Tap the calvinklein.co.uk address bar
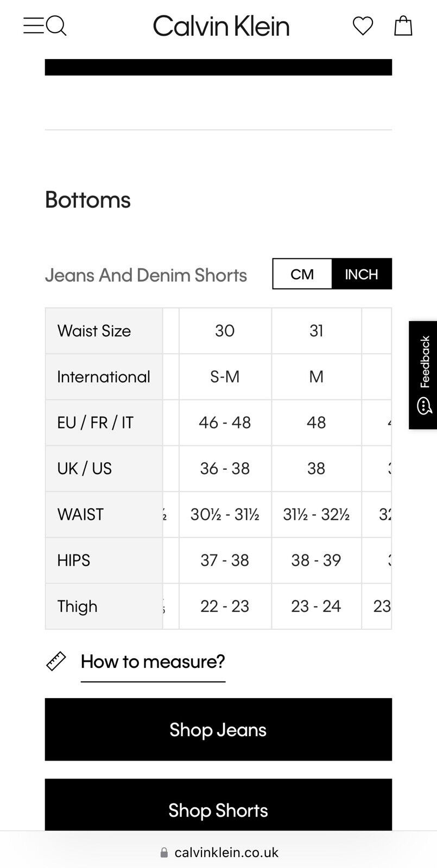The height and width of the screenshot is (868, 437). click(x=219, y=852)
